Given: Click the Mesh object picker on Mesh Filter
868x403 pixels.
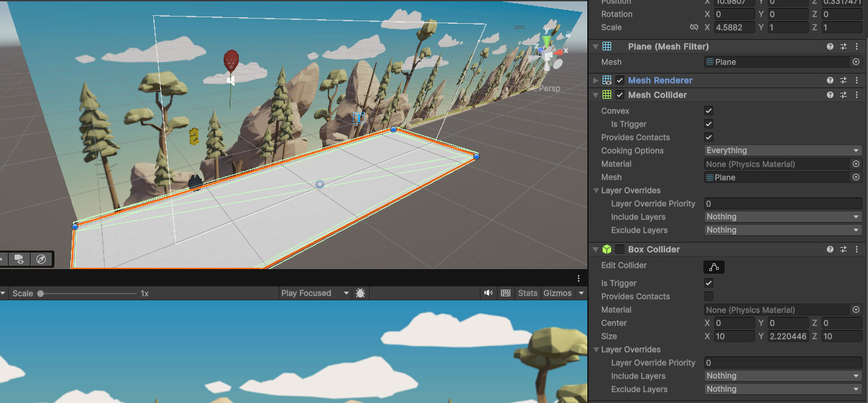Looking at the screenshot, I should [855, 62].
